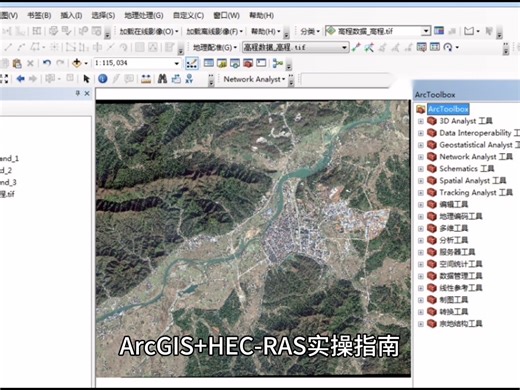Viewport: 520px width, 390px height.
Task: Select the Add Control Points georeferencing tool
Action: [x=356, y=47]
